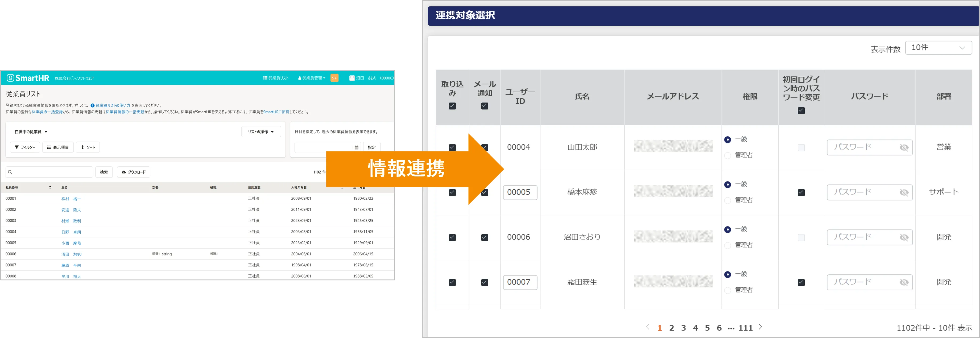Toggle password visibility for 山田太郎
The image size is (980, 338).
(x=904, y=148)
